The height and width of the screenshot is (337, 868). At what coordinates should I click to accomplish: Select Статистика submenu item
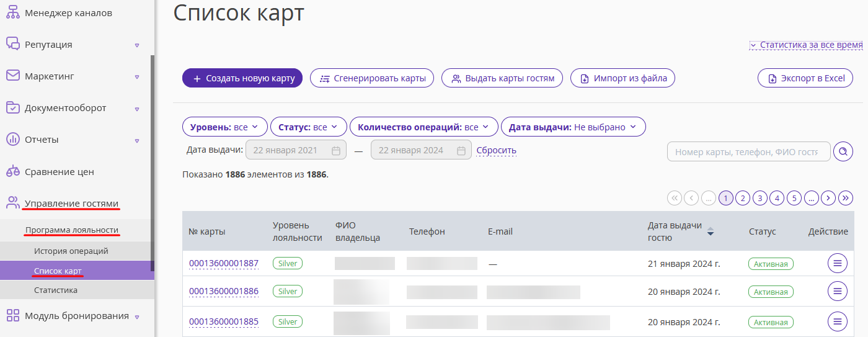point(56,290)
